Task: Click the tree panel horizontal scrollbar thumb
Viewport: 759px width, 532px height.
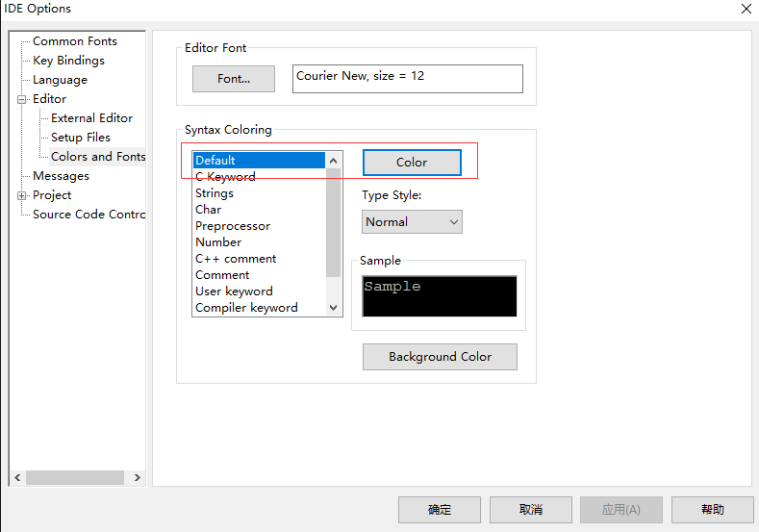Action: (75, 478)
